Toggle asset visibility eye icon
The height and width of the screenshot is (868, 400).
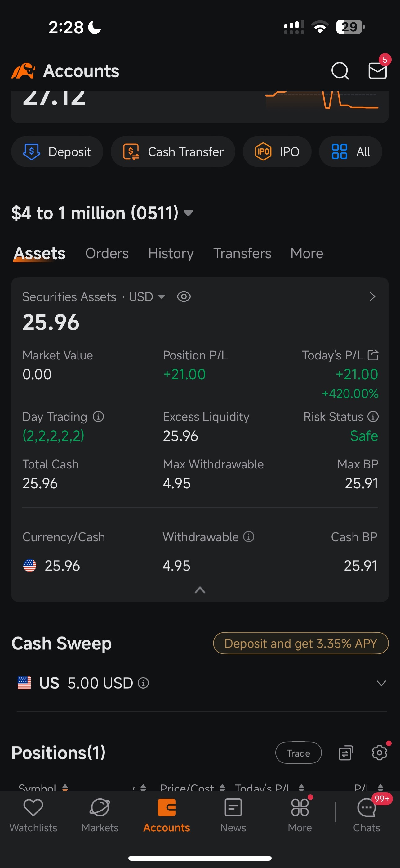(x=184, y=296)
